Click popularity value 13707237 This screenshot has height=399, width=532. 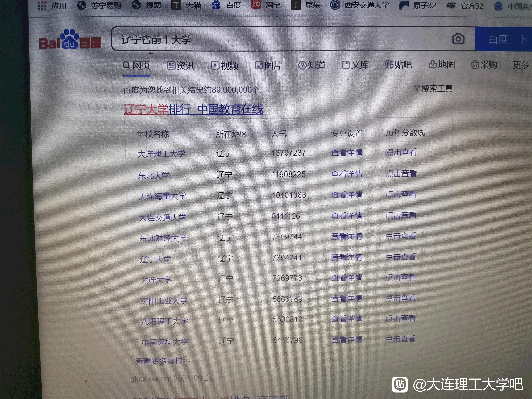[x=289, y=153]
